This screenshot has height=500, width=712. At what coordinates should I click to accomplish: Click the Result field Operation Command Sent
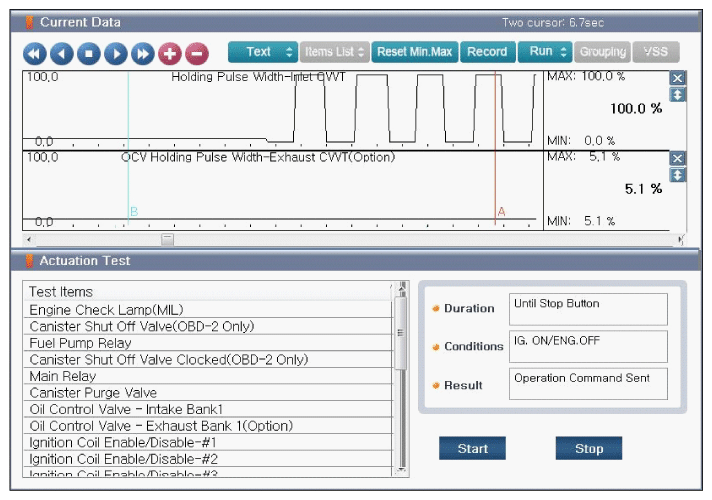[x=588, y=384]
